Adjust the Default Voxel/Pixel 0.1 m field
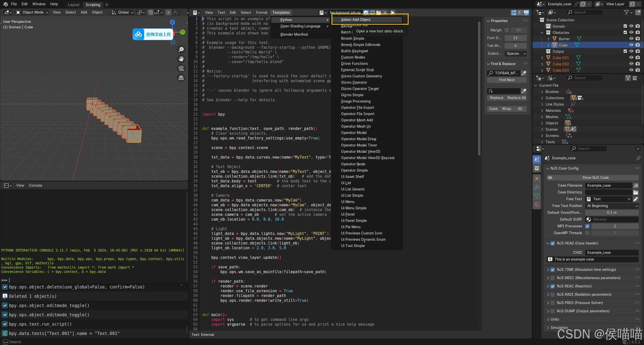This screenshot has height=345, width=644. point(612,213)
